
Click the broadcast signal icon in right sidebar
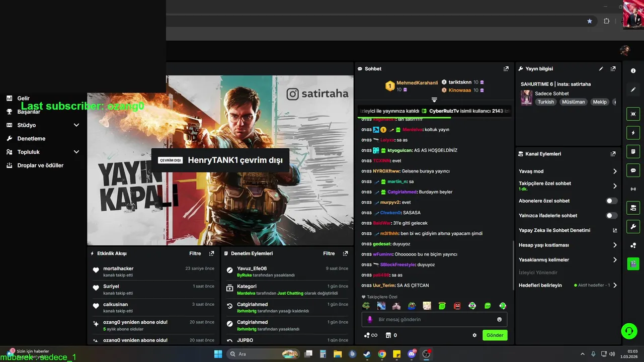[x=633, y=189]
